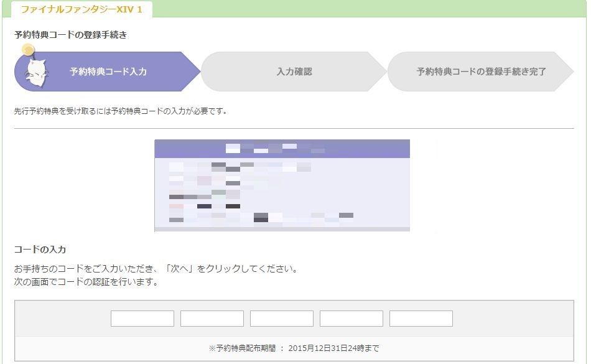This screenshot has height=364, width=591.
Task: Focus the third code input box
Action: click(282, 319)
